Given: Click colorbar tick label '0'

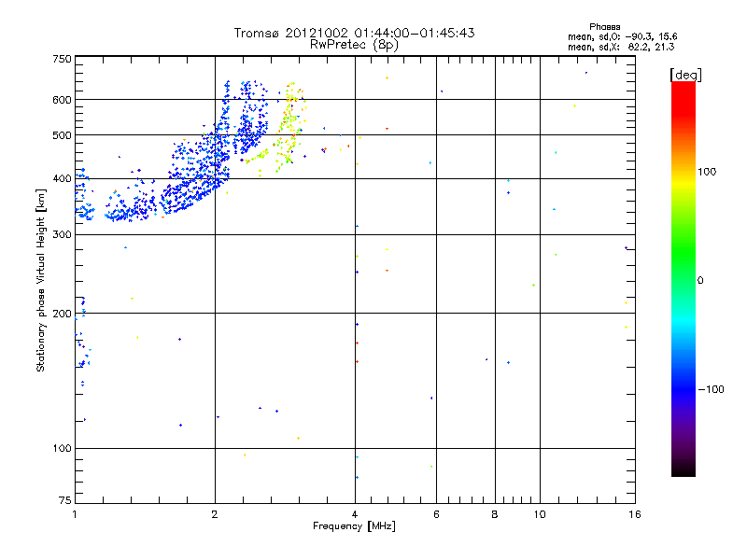Looking at the screenshot, I should pyautogui.click(x=700, y=281).
